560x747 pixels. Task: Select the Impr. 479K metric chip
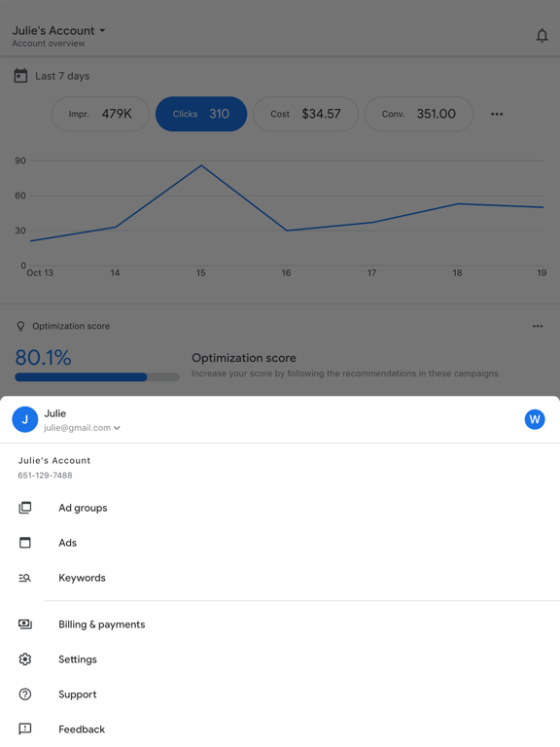coord(100,114)
